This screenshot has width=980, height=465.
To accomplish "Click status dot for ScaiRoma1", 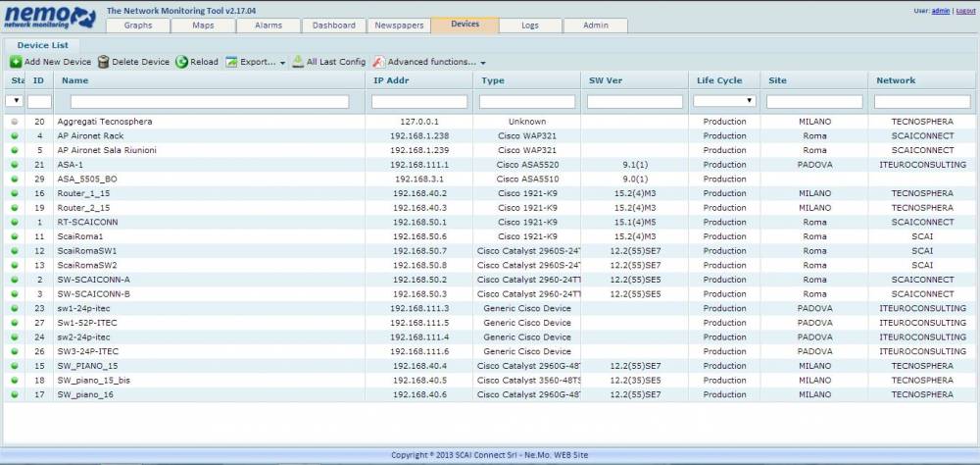I will point(15,236).
